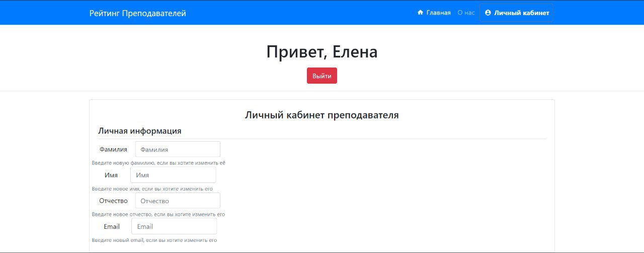644x253 pixels.
Task: Click the user avatar icon in Личный кабинет
Action: (488, 13)
